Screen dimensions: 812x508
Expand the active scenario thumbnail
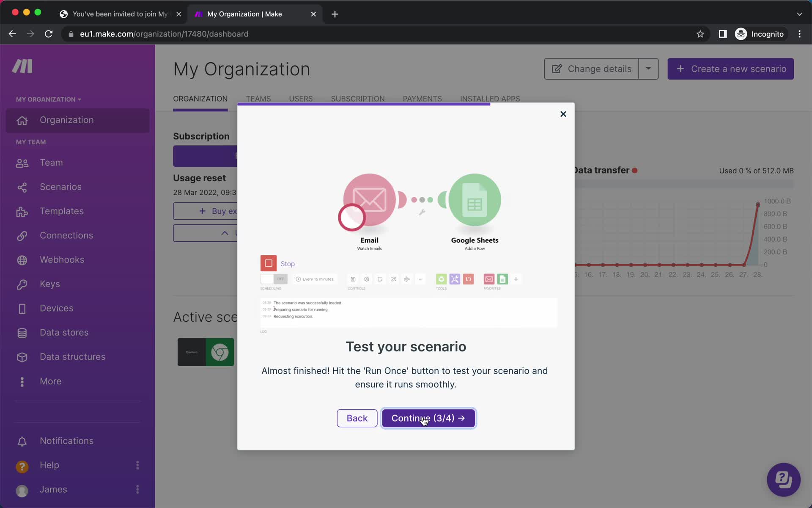[x=206, y=352]
